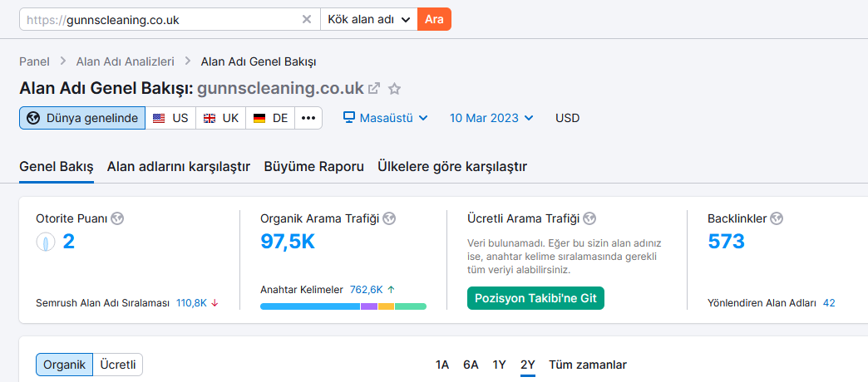
Task: Go to Alan Adı Analizleri breadcrumb
Action: pyautogui.click(x=125, y=61)
